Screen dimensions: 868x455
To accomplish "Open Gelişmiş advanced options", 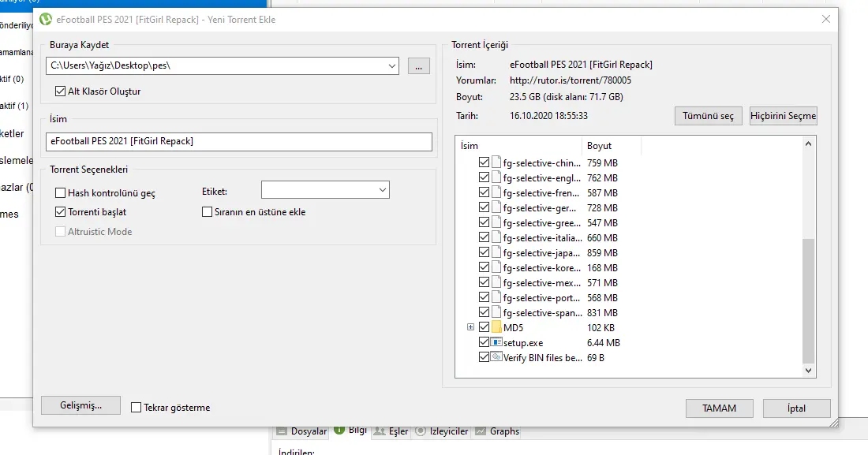I will [x=80, y=405].
